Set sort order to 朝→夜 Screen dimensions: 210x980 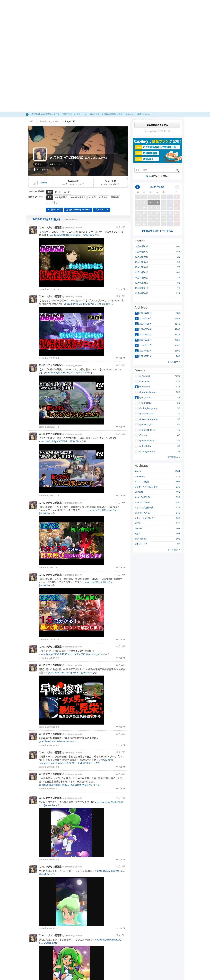click(58, 192)
